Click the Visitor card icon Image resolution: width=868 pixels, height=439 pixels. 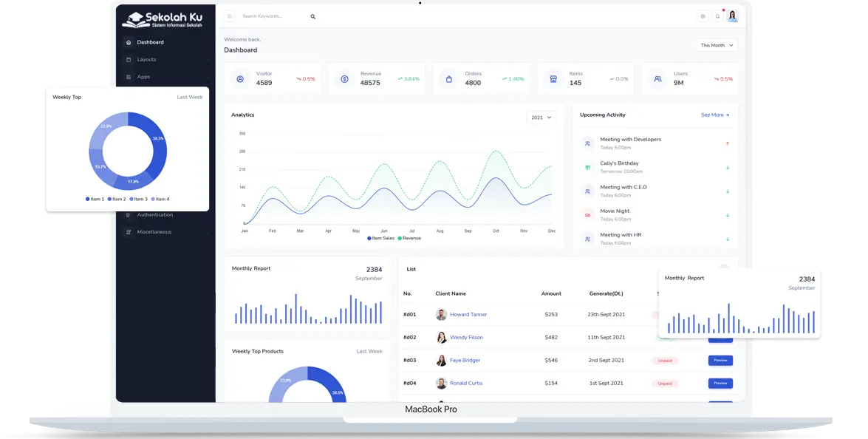point(240,79)
